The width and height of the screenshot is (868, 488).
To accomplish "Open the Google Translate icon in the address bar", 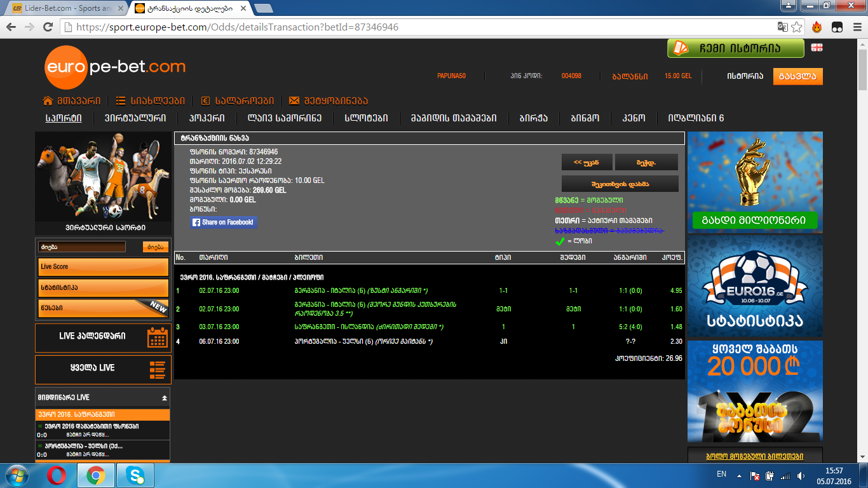I will [x=783, y=27].
